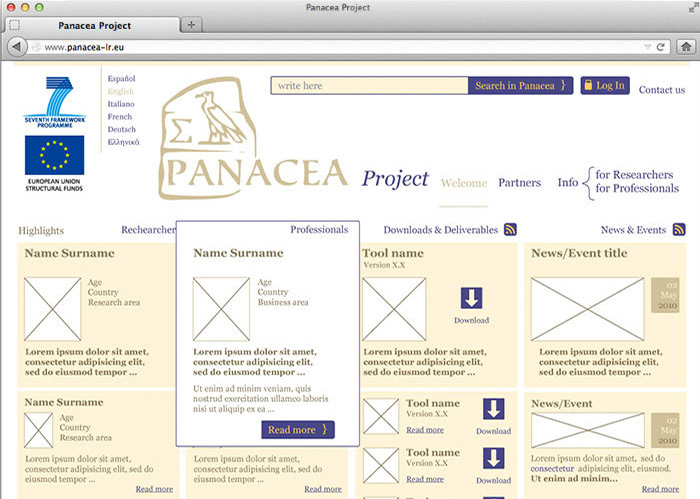
Task: Click Read more button in Professionals popup
Action: coord(298,430)
